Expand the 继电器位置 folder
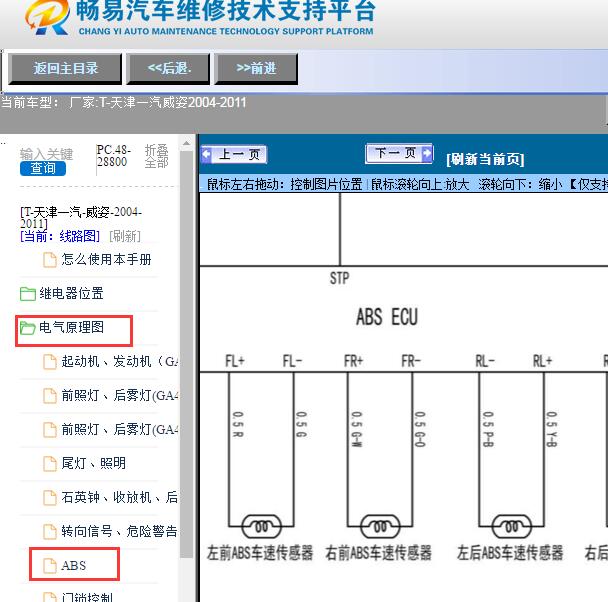Image resolution: width=608 pixels, height=602 pixels. (71, 293)
